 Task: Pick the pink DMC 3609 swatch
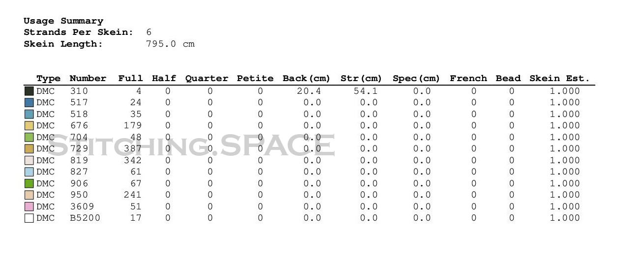click(x=29, y=206)
